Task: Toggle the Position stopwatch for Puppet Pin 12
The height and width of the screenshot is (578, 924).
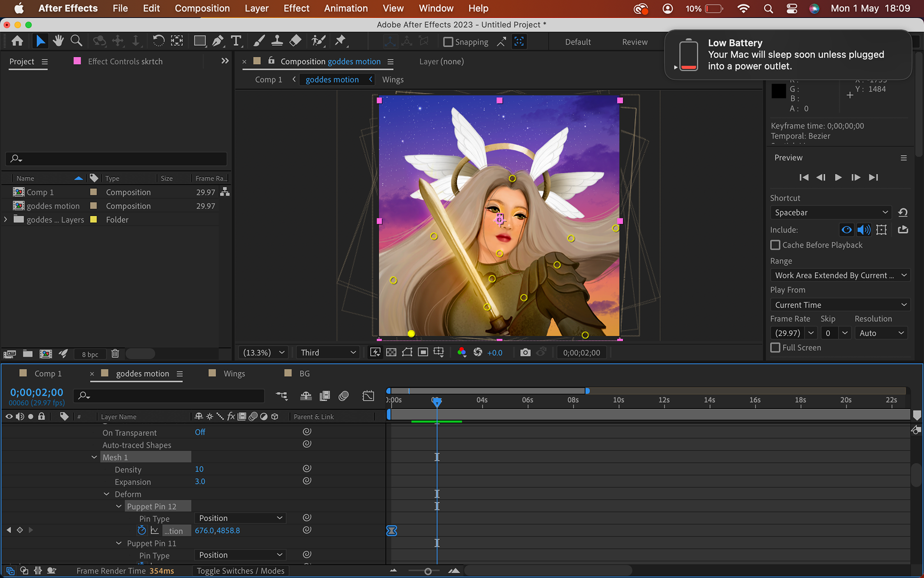Action: [x=141, y=530]
